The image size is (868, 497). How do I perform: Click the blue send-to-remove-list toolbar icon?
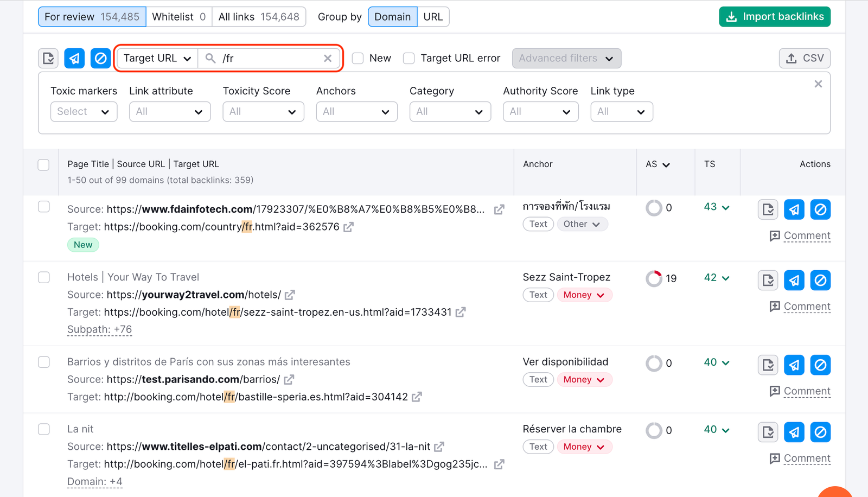74,58
